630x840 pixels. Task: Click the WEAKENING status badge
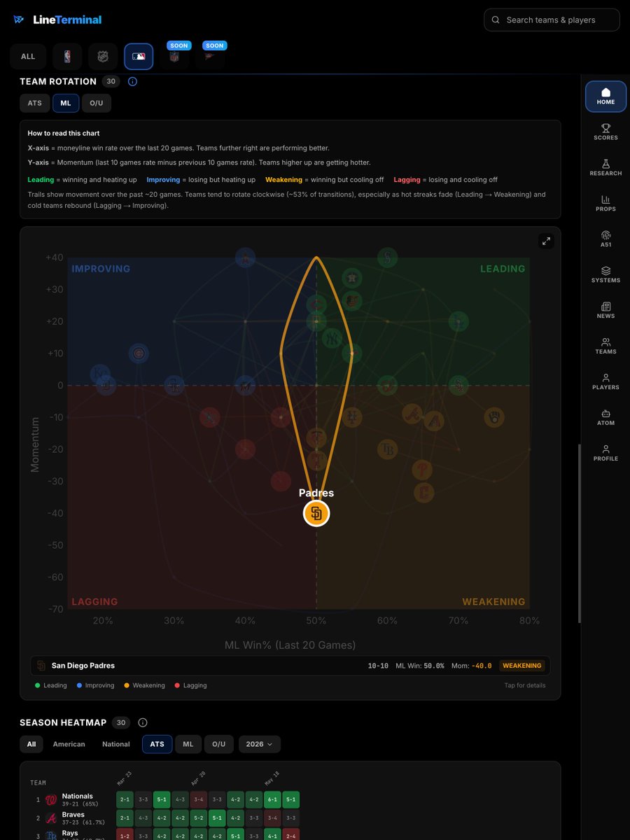[x=522, y=666]
